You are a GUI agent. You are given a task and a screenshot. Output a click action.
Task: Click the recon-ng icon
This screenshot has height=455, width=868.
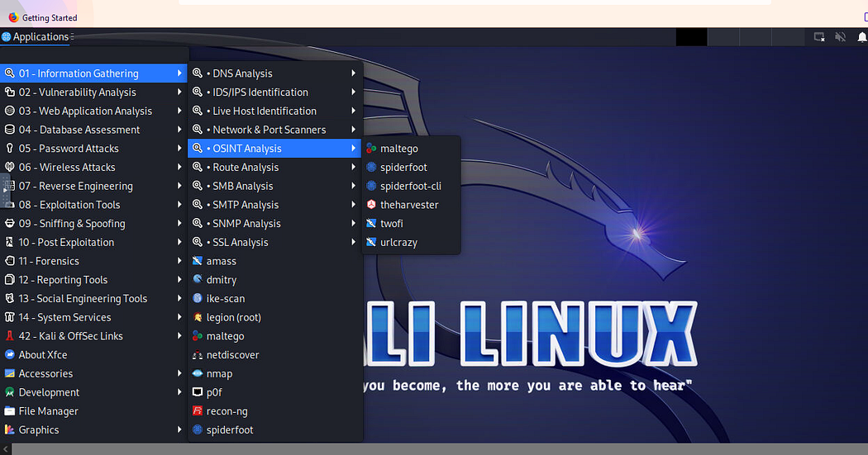198,411
